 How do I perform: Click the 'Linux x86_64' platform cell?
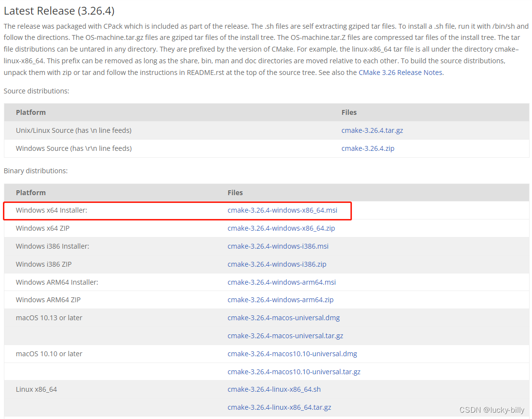(x=37, y=389)
